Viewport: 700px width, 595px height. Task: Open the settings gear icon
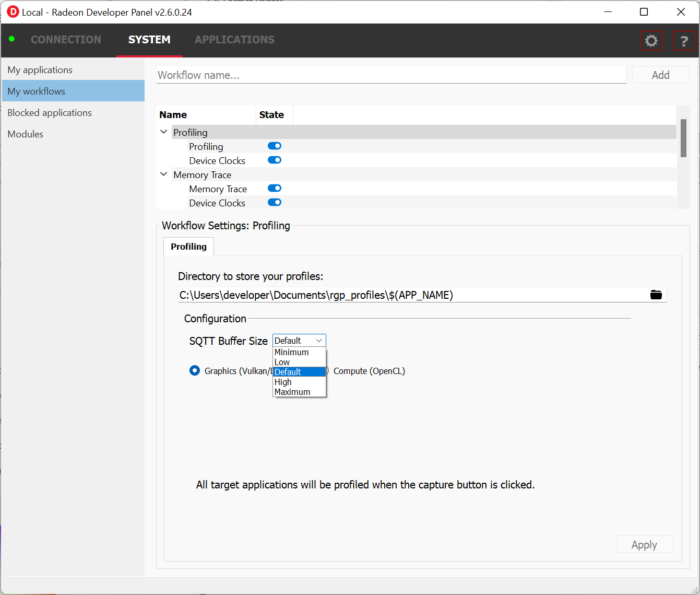point(651,41)
